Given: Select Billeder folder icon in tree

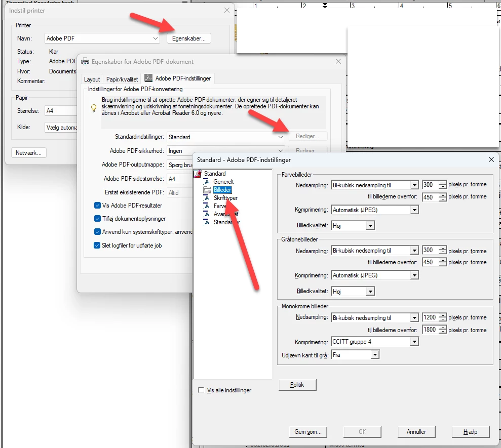Looking at the screenshot, I should [207, 190].
